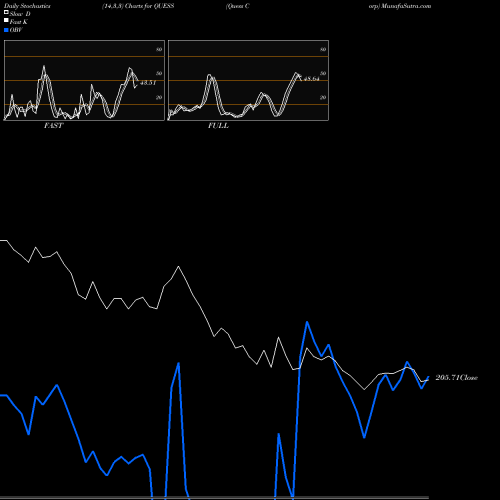
Task: Click the 20 axis label in FAST chart
Action: click(x=159, y=97)
